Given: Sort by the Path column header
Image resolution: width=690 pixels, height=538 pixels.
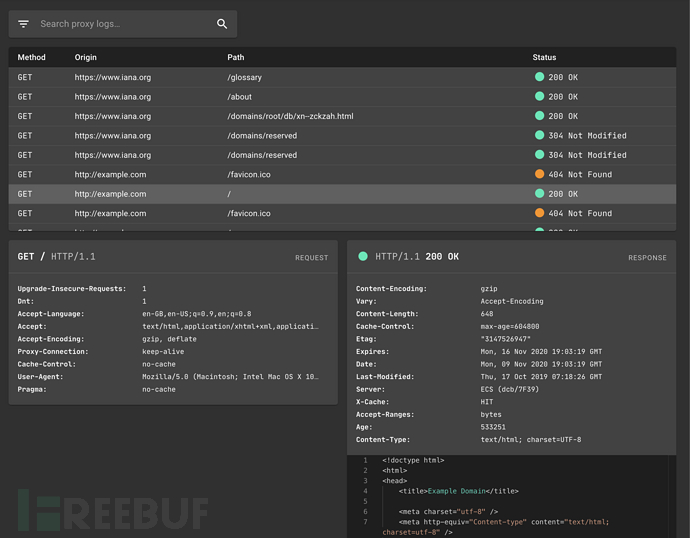Looking at the screenshot, I should 235,57.
